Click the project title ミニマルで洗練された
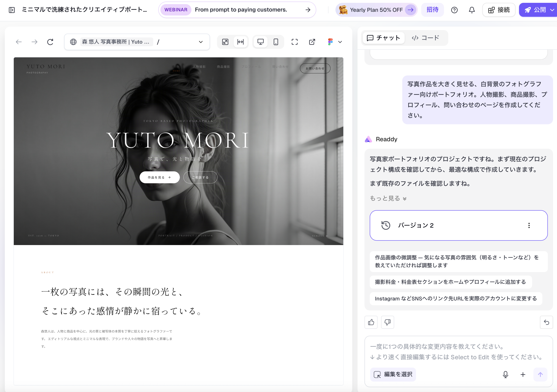This screenshot has width=557, height=392. (x=84, y=10)
